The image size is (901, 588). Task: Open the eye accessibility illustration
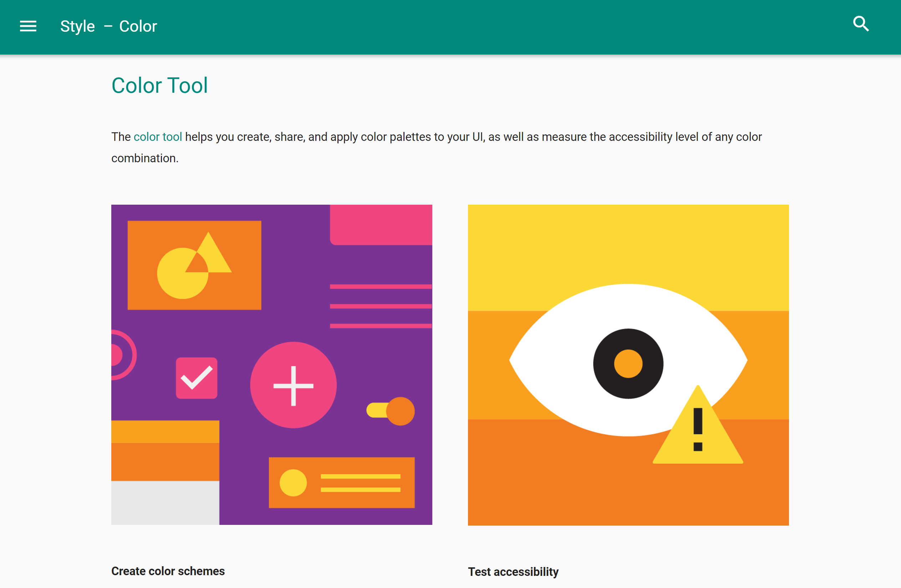[x=628, y=365]
